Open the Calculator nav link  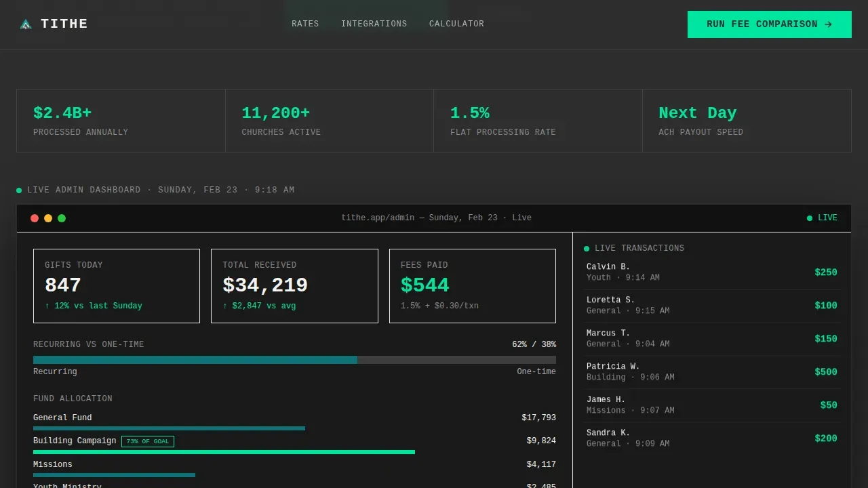tap(456, 24)
